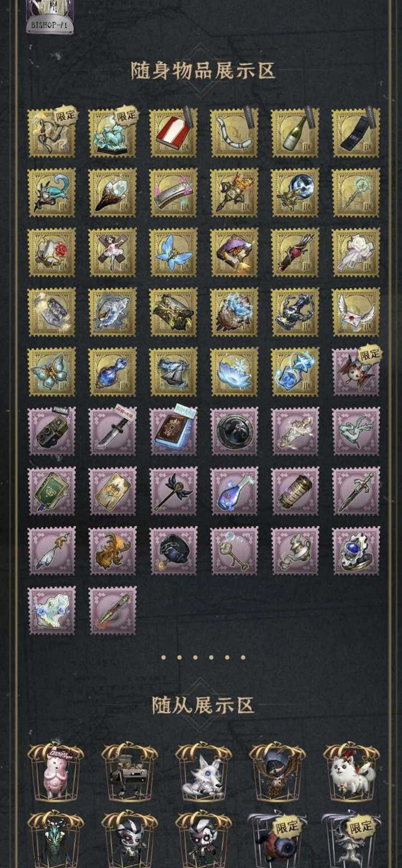This screenshot has width=402, height=868.
Task: Open the black round shield accessory
Action: [x=234, y=431]
